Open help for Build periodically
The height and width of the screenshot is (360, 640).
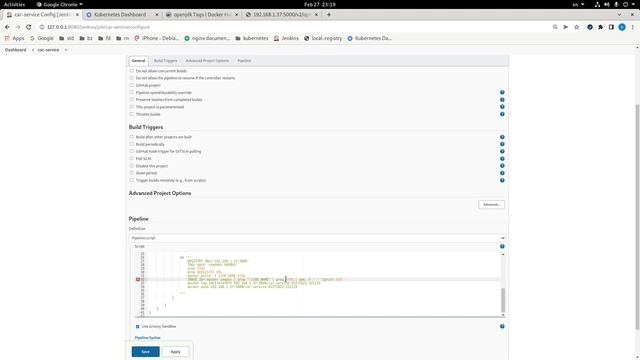[x=502, y=144]
